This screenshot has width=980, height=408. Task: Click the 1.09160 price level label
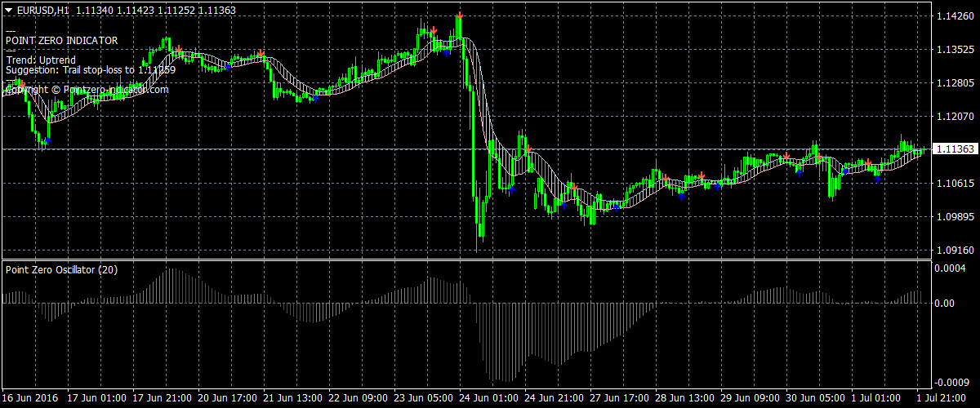(x=954, y=251)
